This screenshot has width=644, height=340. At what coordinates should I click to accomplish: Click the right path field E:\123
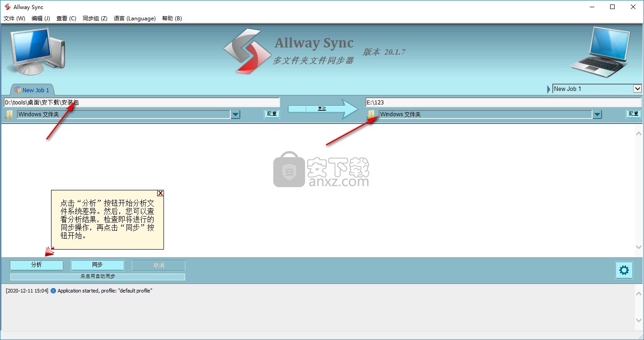(x=504, y=102)
